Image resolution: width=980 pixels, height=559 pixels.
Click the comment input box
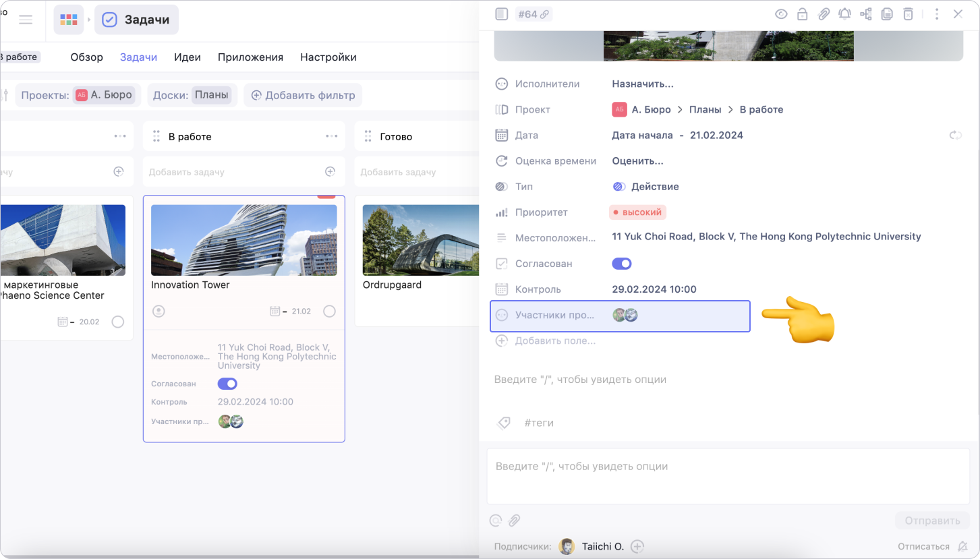pyautogui.click(x=728, y=476)
